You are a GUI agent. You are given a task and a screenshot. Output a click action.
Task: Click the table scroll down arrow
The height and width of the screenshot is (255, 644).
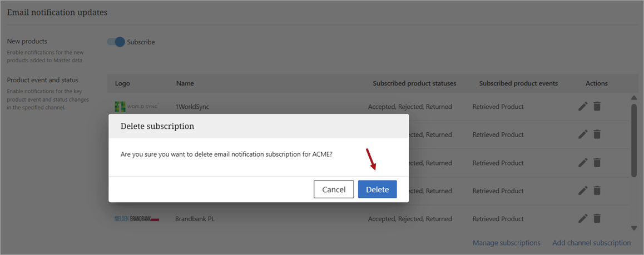click(633, 228)
